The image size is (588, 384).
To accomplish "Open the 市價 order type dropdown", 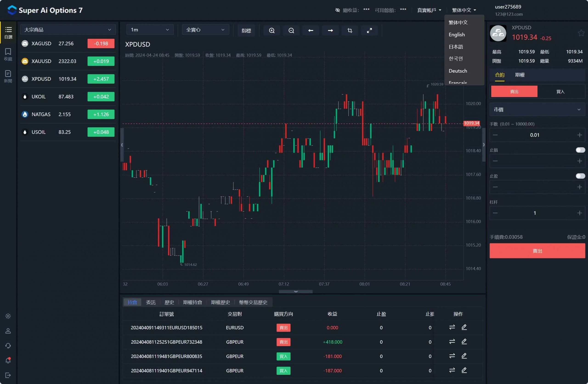I will (537, 110).
